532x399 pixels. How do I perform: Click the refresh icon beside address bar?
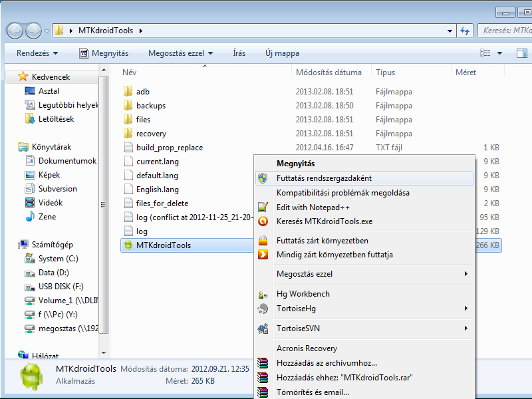click(x=465, y=31)
